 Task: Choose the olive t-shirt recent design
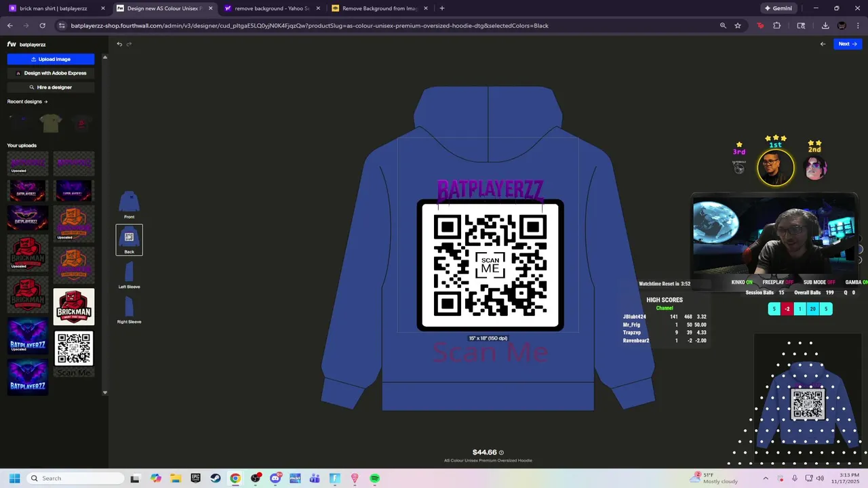(50, 123)
